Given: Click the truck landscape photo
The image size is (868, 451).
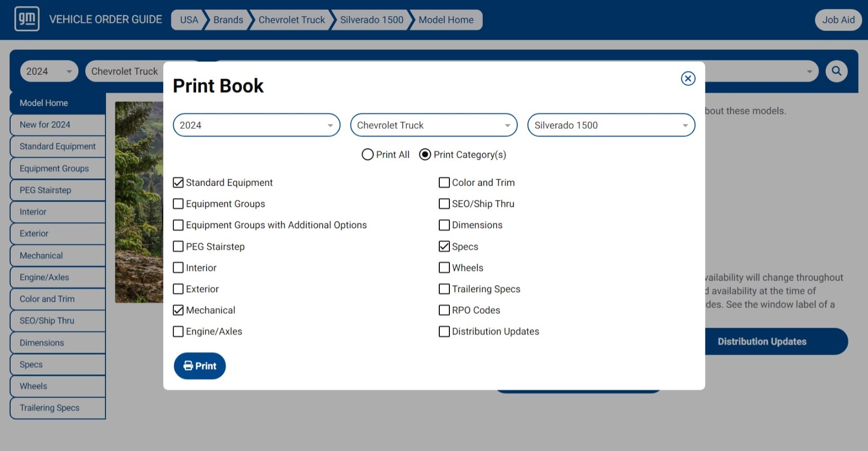Looking at the screenshot, I should pyautogui.click(x=139, y=202).
